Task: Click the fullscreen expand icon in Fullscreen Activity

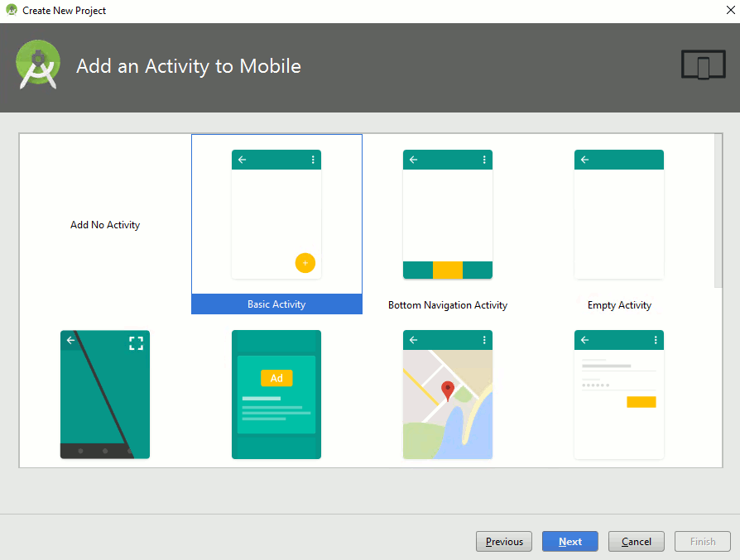Action: pyautogui.click(x=137, y=343)
